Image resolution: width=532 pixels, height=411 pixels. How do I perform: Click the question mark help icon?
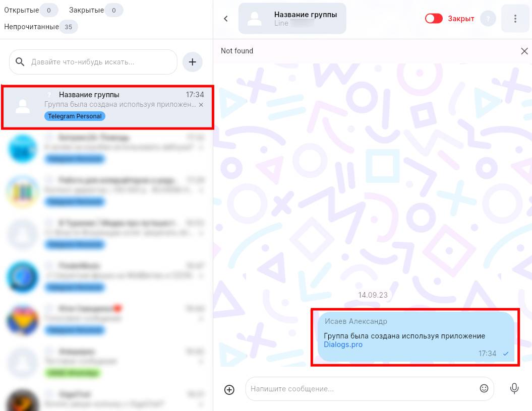click(488, 19)
